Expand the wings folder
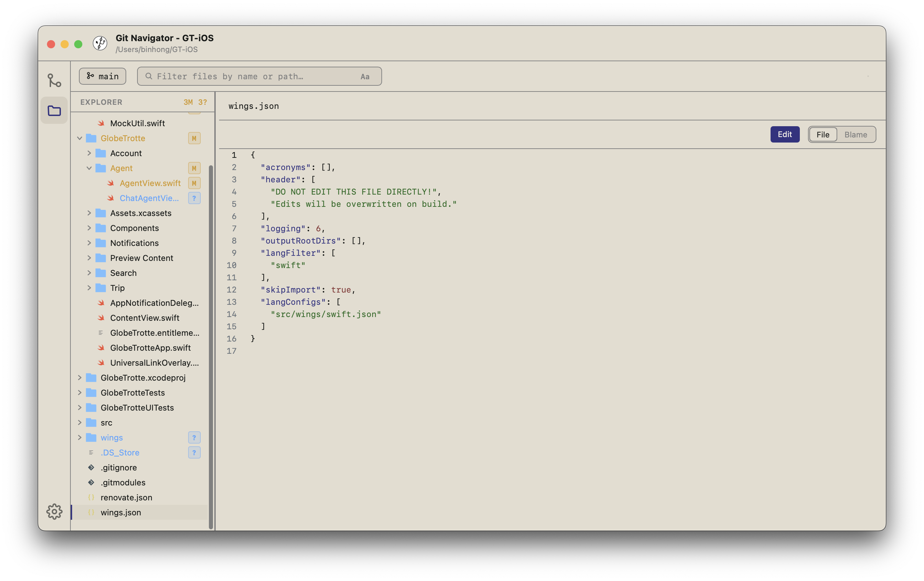Image resolution: width=924 pixels, height=581 pixels. (79, 437)
